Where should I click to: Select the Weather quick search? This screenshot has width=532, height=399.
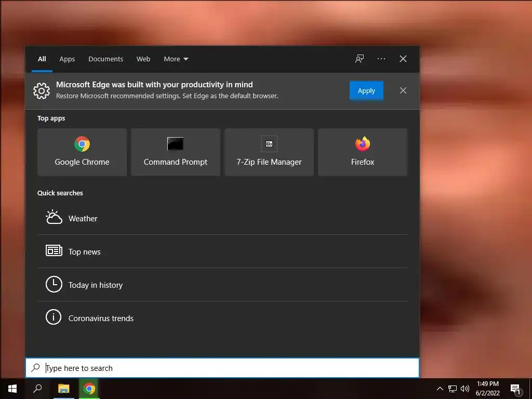click(222, 218)
